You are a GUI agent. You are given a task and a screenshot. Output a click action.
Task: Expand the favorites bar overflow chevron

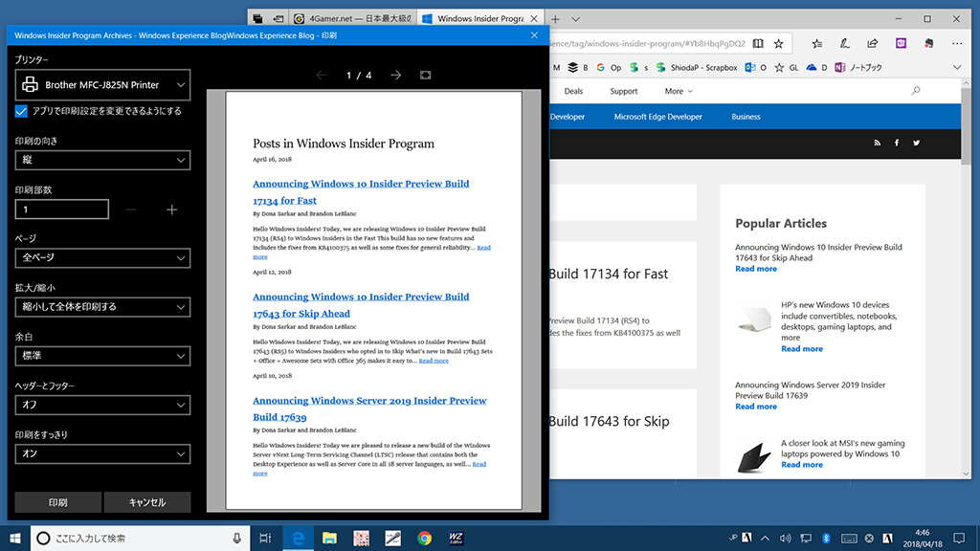[x=957, y=68]
